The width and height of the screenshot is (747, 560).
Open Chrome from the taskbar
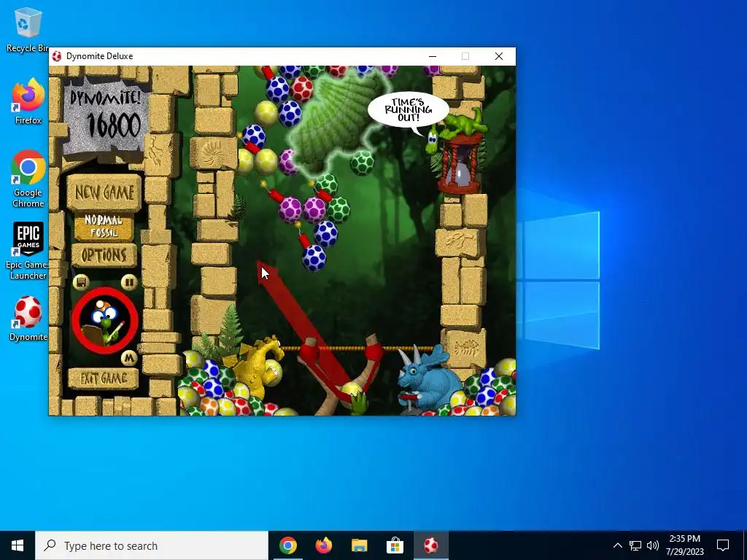coord(287,545)
